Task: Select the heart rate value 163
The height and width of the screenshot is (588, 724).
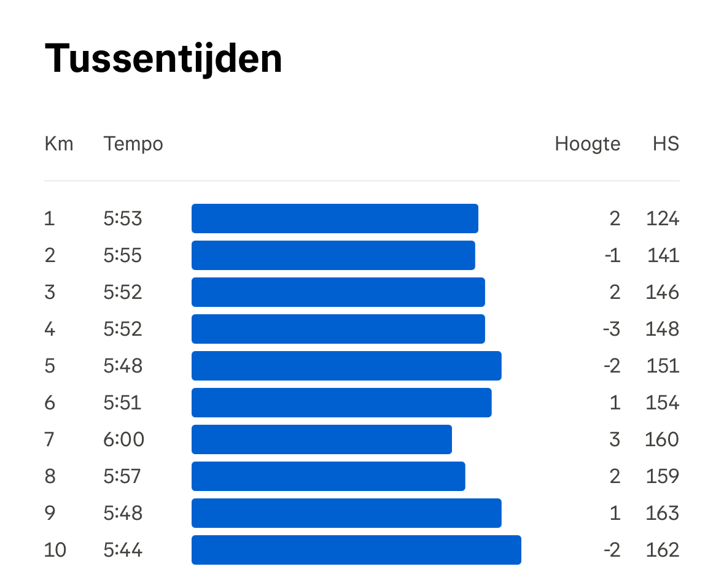Action: click(x=662, y=513)
